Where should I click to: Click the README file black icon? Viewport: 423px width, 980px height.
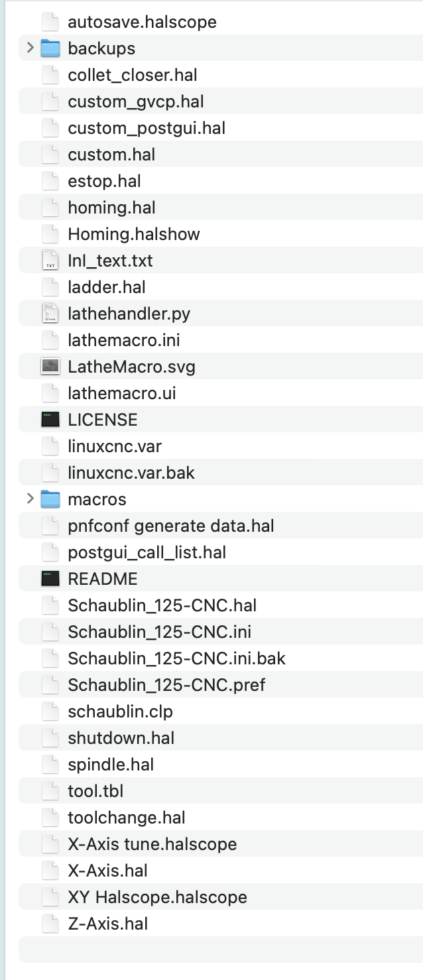pos(50,578)
